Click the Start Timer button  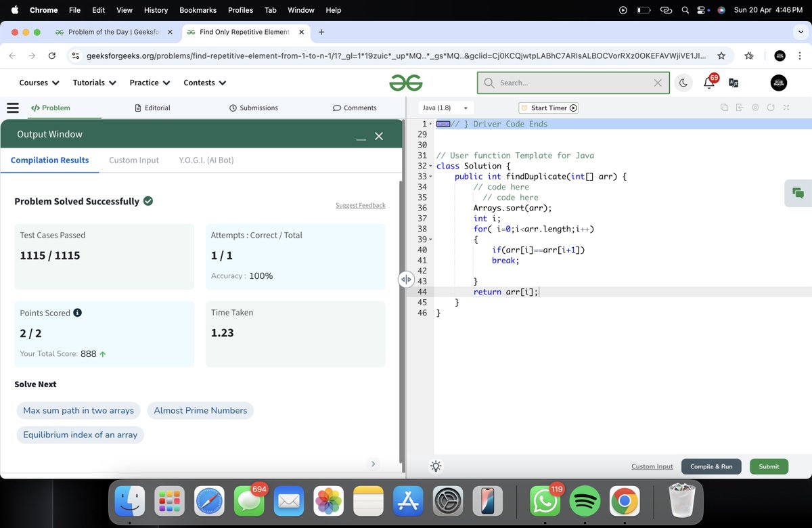click(549, 108)
